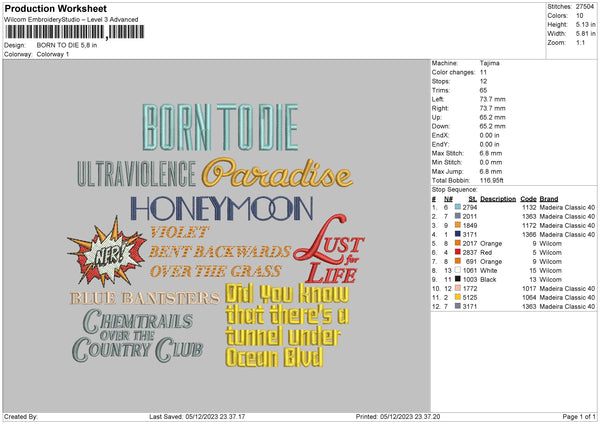Click the Page 1 of 1 indicator

coord(579,417)
